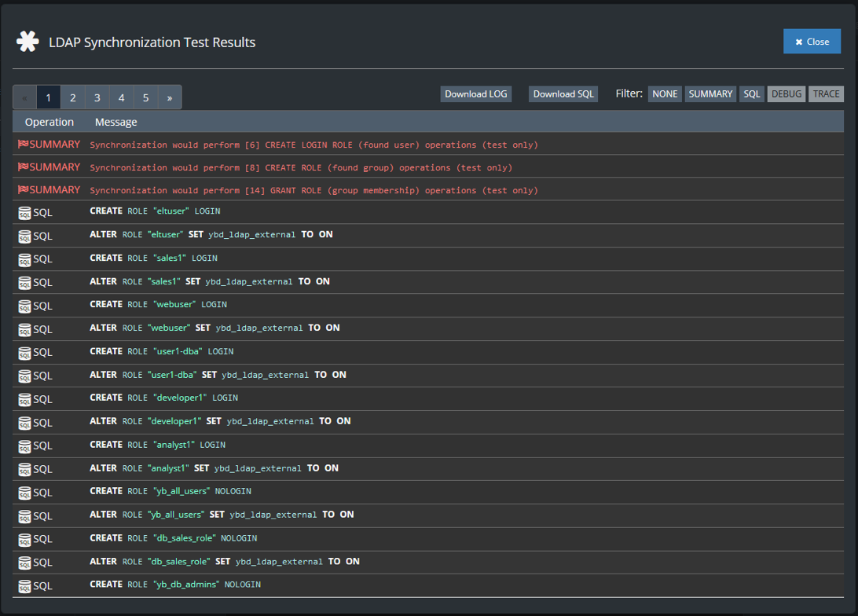The image size is (858, 616).
Task: Enable the DEBUG filter
Action: [x=786, y=94]
